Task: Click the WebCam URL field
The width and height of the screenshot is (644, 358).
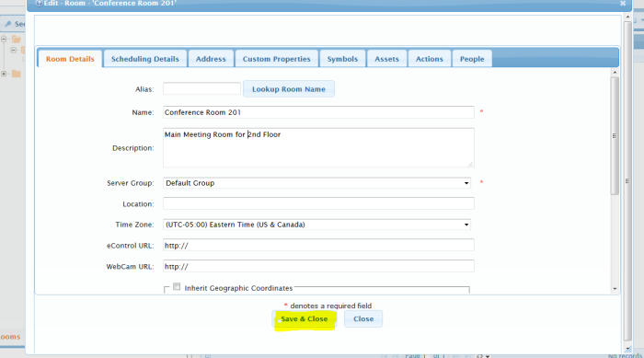Action: pyautogui.click(x=318, y=266)
